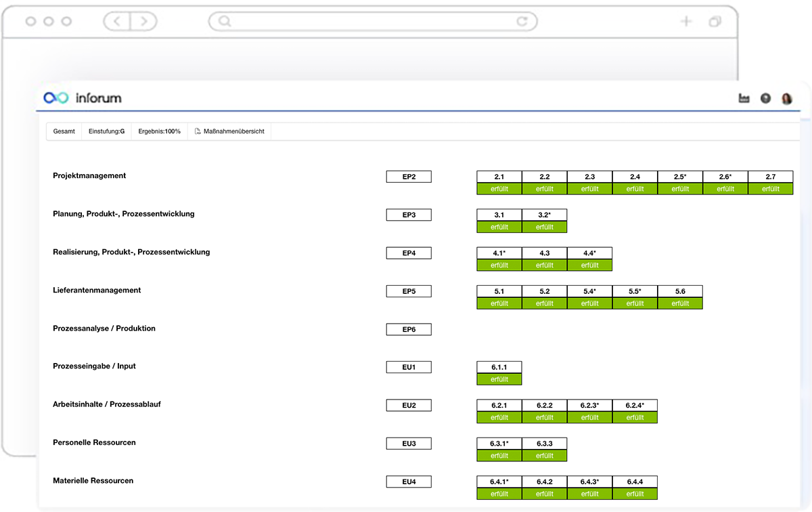Open item 4.1* in Realisierung row
This screenshot has height=512, width=812.
(x=499, y=253)
